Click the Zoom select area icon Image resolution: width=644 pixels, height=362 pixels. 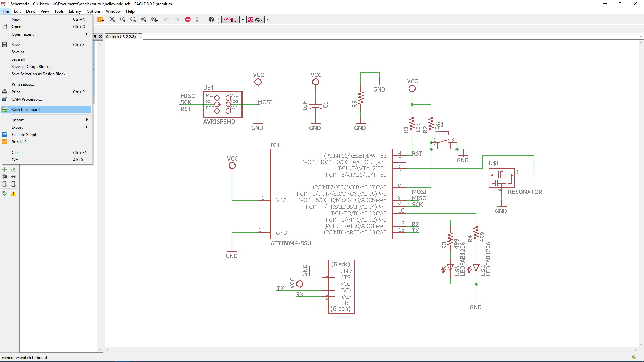pos(154,19)
